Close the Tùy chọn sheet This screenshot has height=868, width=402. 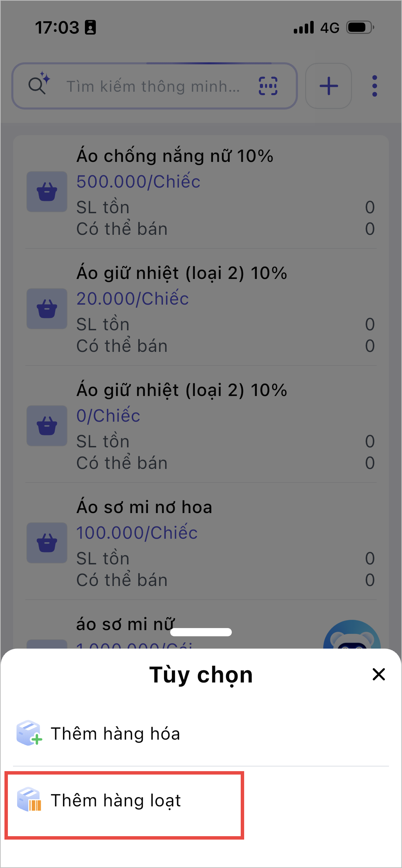pyautogui.click(x=379, y=675)
